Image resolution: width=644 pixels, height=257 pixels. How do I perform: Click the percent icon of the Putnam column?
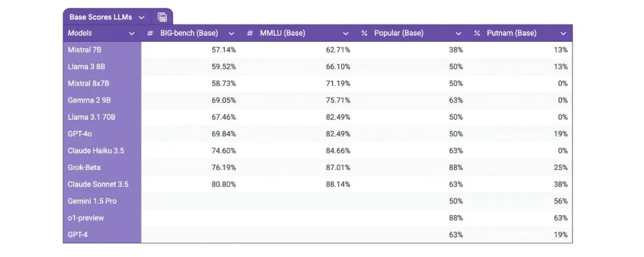pos(476,33)
